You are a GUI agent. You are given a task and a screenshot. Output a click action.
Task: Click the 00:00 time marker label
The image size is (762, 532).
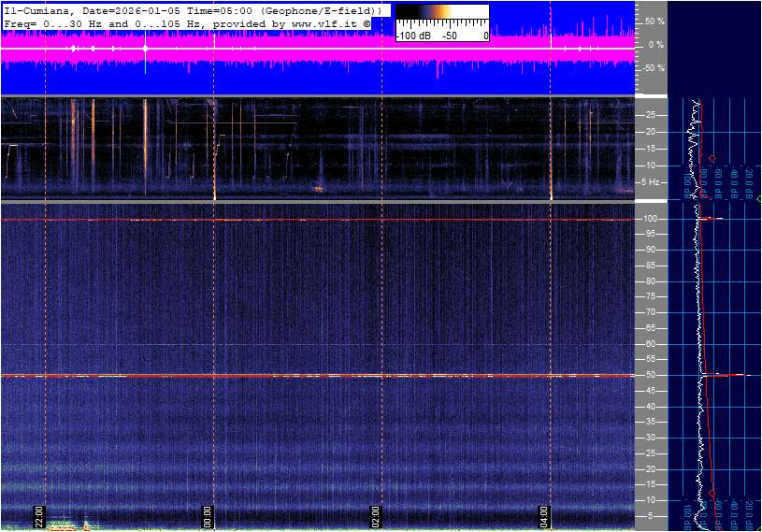pos(208,517)
